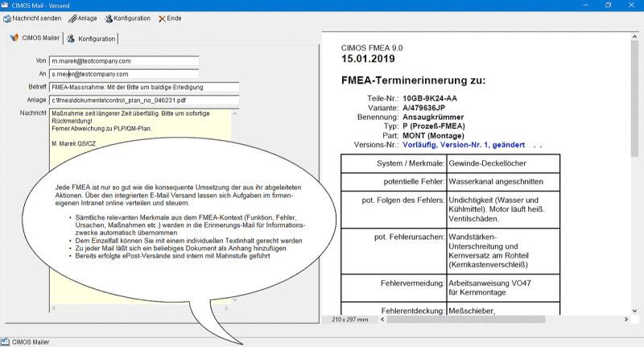Click the Konfiguration people icon in toolbar
The width and height of the screenshot is (644, 347).
pos(109,18)
